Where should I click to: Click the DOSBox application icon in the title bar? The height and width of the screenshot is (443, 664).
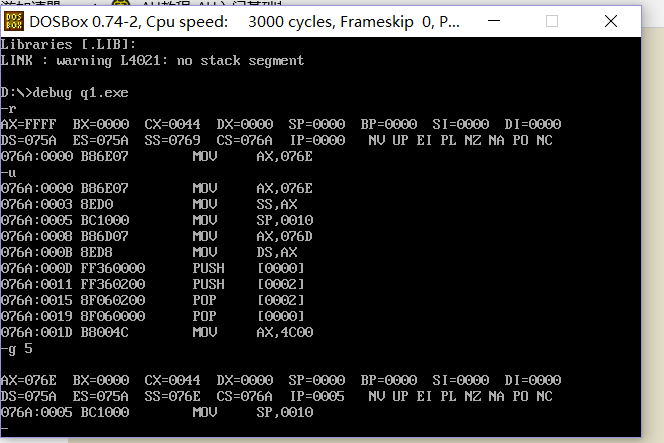click(x=14, y=21)
